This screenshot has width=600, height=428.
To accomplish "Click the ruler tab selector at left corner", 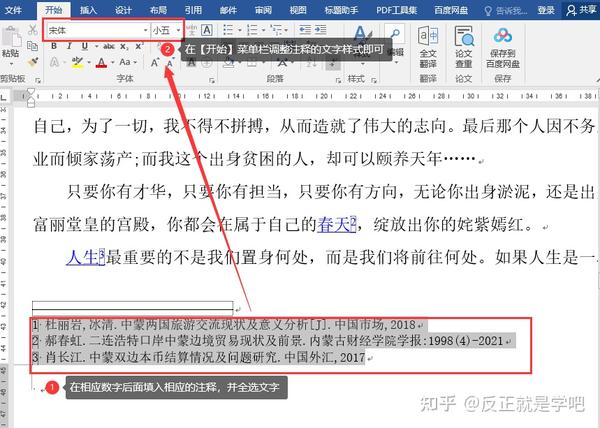I will click(x=4, y=96).
